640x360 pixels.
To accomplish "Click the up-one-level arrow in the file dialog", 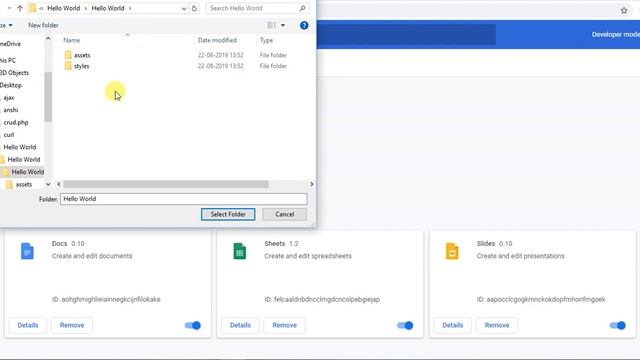I will (x=20, y=8).
